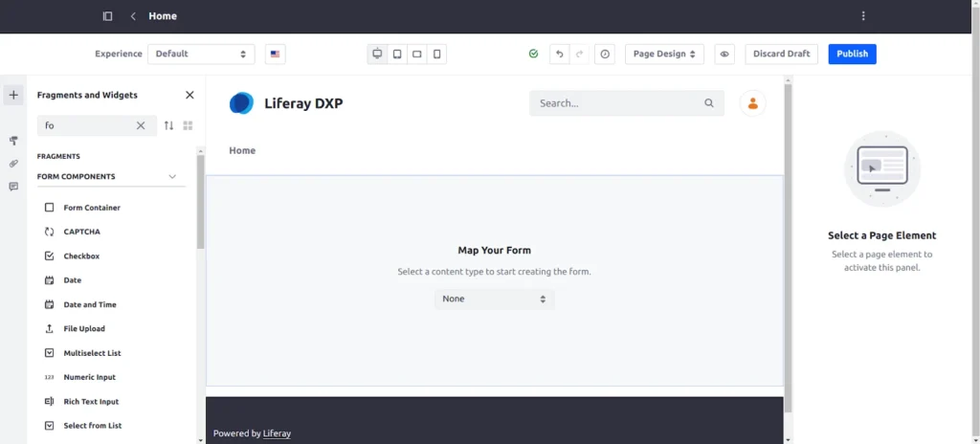Open the options kebab menu in header
This screenshot has height=444, width=980.
pyautogui.click(x=863, y=16)
